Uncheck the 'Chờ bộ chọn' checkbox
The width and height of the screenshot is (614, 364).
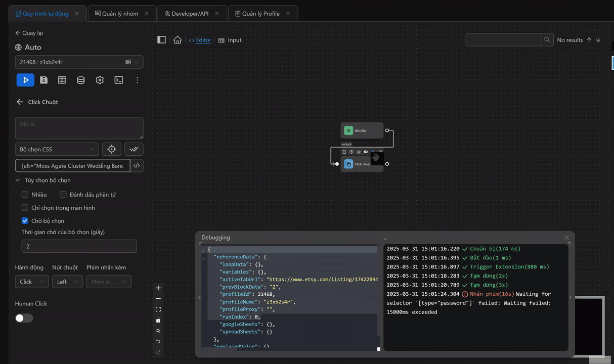tap(25, 220)
